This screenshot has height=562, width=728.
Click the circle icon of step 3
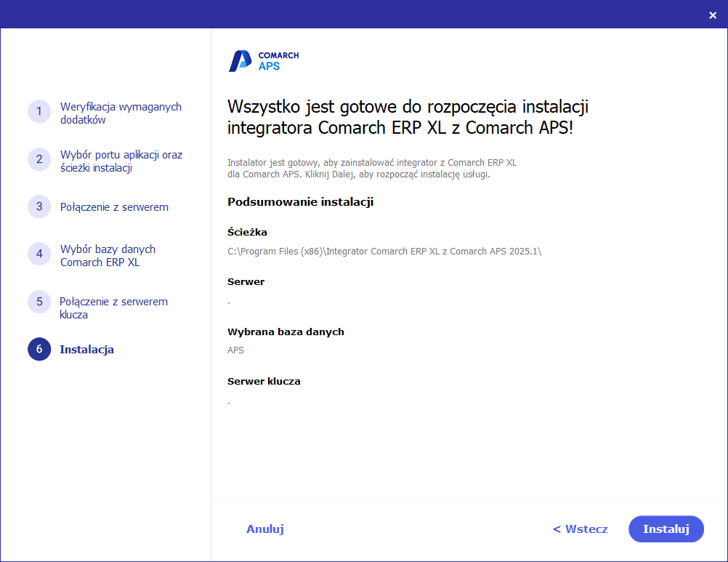pyautogui.click(x=39, y=206)
